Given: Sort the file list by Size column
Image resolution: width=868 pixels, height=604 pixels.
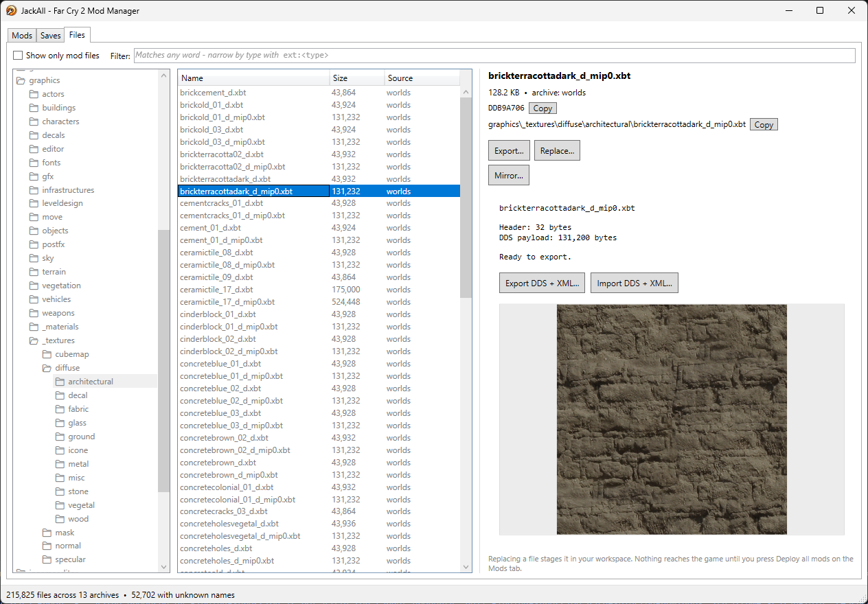Looking at the screenshot, I should click(356, 78).
